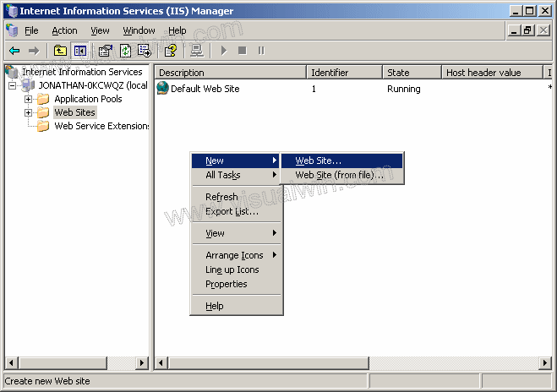The width and height of the screenshot is (557, 392).
Task: Expand the Web Sites node
Action: point(28,112)
